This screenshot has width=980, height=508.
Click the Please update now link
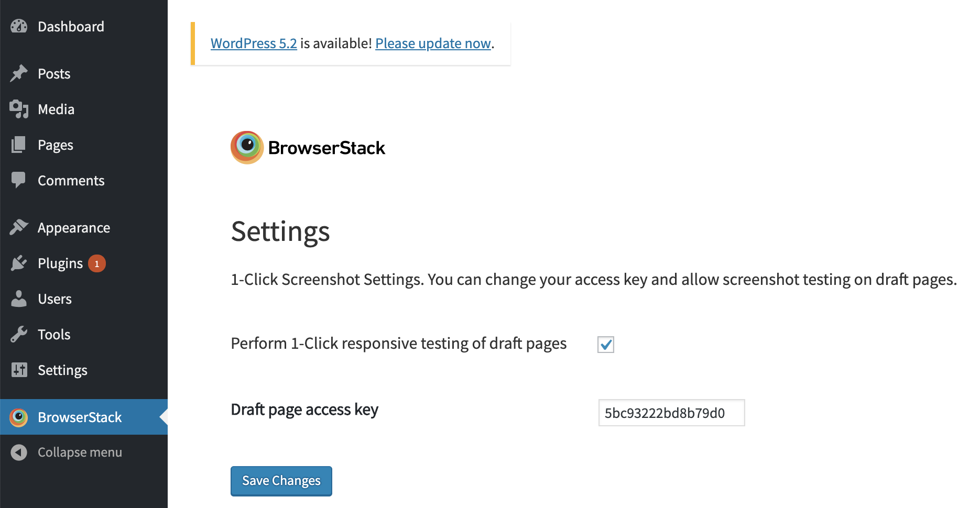pos(433,43)
